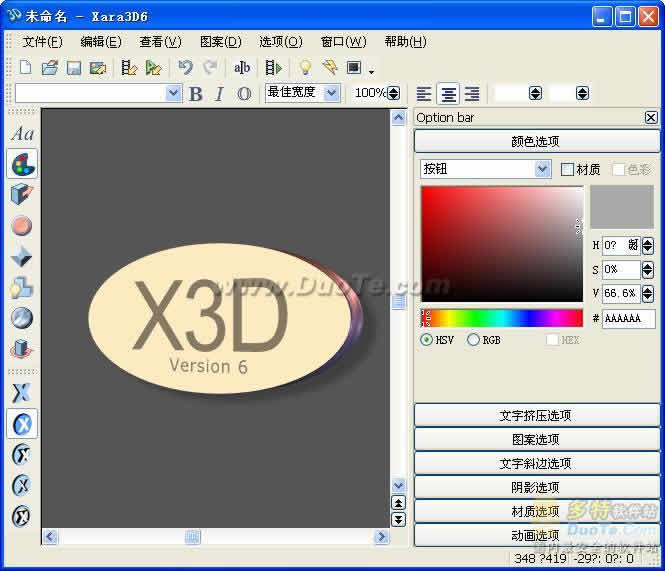Expand the 图案选项 panel
665x571 pixels.
pyautogui.click(x=536, y=439)
